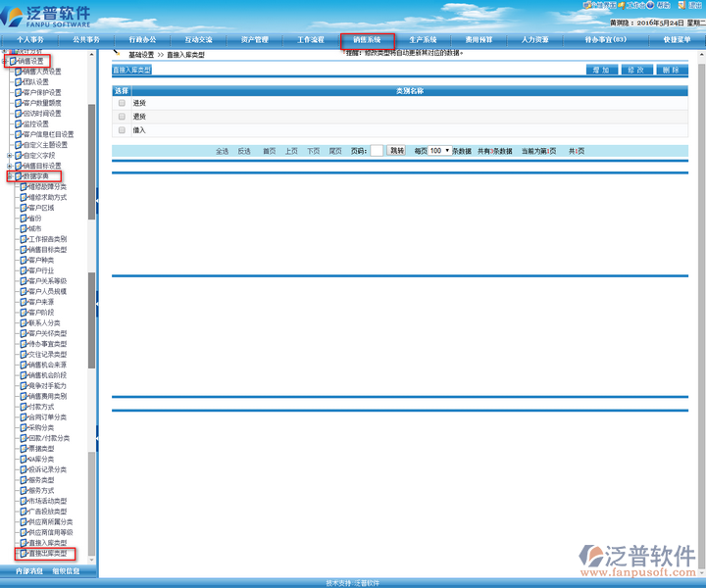Open the 人力资源 menu tab
Image resolution: width=706 pixels, height=588 pixels.
click(x=534, y=40)
